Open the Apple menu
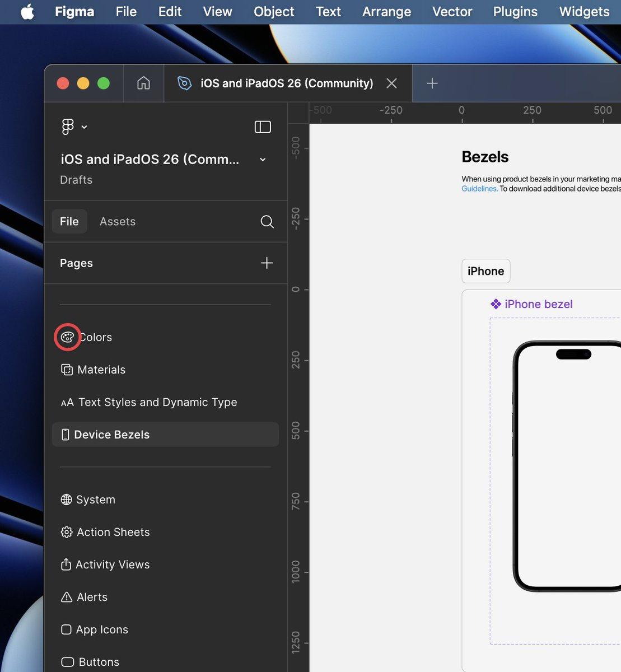The height and width of the screenshot is (672, 621). 27,12
